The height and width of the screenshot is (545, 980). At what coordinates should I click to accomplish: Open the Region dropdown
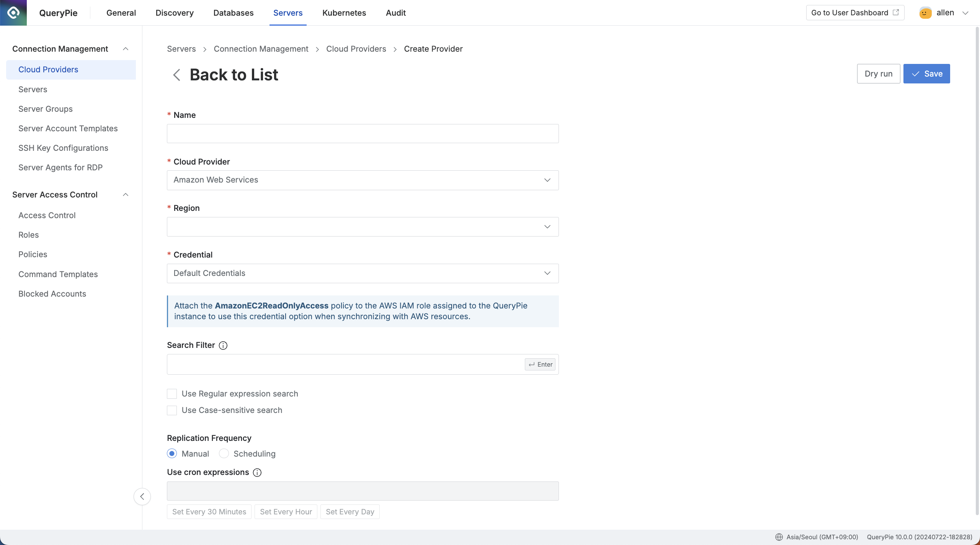[x=363, y=227]
